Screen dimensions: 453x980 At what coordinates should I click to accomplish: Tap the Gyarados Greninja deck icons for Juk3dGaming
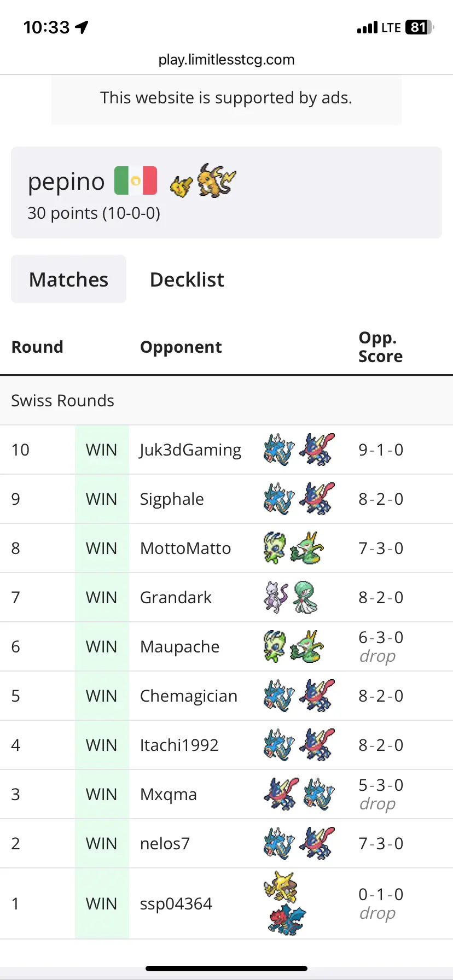(299, 450)
